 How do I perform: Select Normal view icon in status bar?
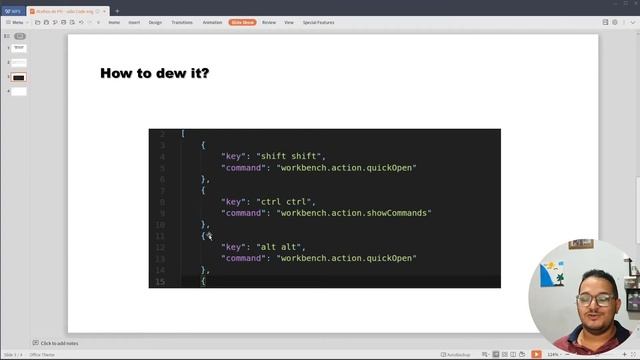(x=496, y=354)
